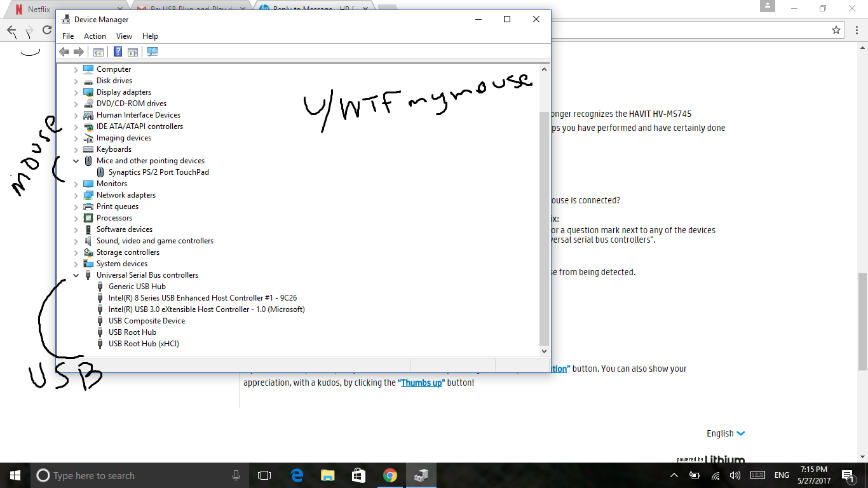This screenshot has width=868, height=488.
Task: Open the File menu in Device Manager
Action: (x=67, y=36)
